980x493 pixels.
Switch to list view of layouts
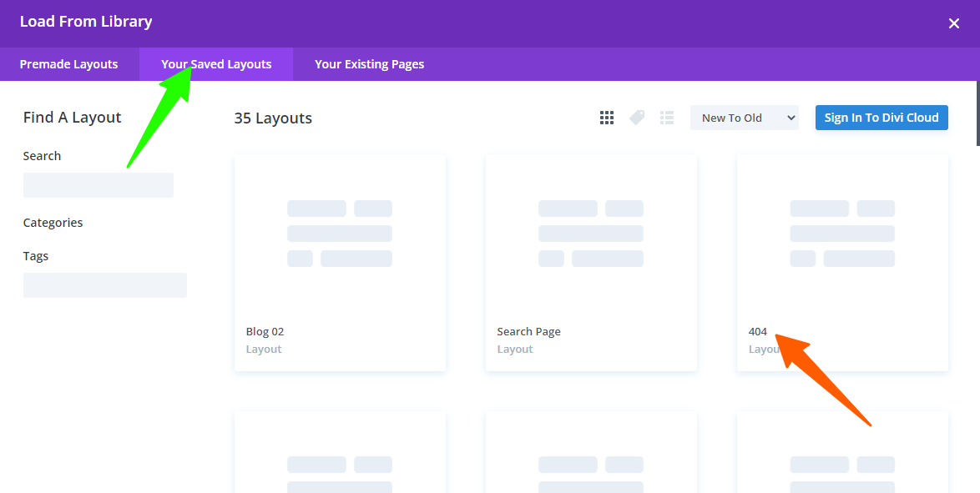(667, 118)
